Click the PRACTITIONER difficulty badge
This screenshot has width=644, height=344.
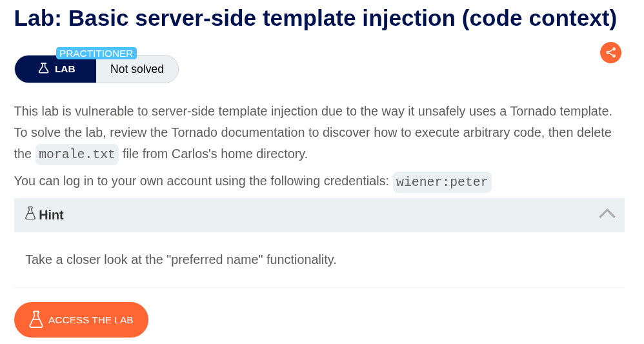pyautogui.click(x=96, y=54)
